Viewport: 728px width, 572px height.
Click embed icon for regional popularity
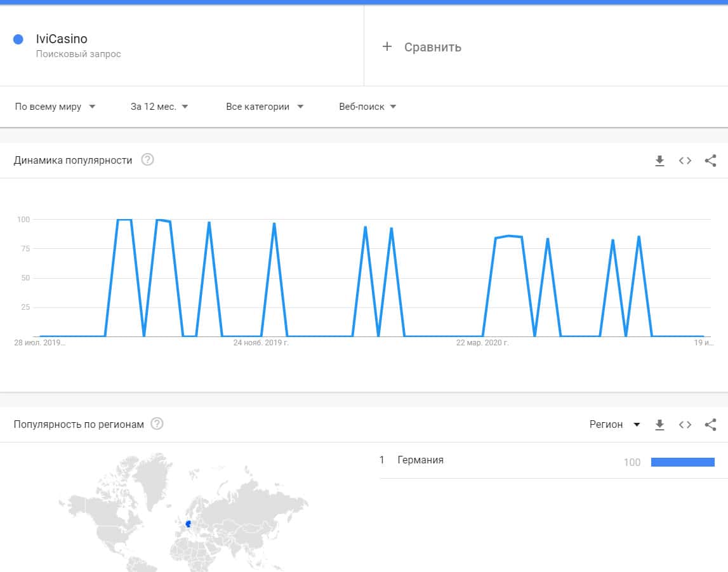[x=685, y=425]
